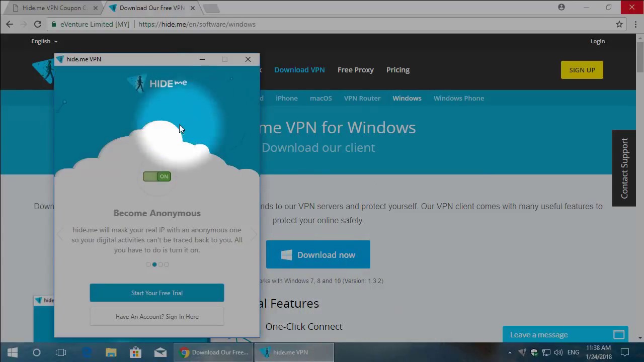Screen dimensions: 644x362
Task: Click the Login link on website
Action: [x=598, y=41]
